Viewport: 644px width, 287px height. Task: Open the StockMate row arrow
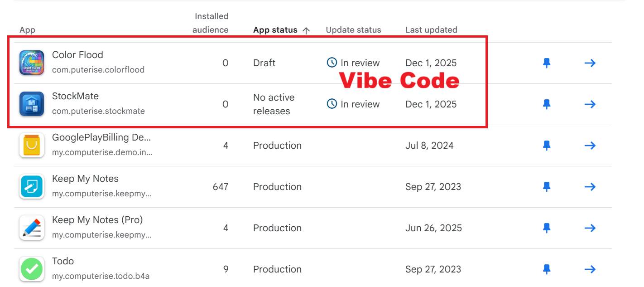pos(590,104)
